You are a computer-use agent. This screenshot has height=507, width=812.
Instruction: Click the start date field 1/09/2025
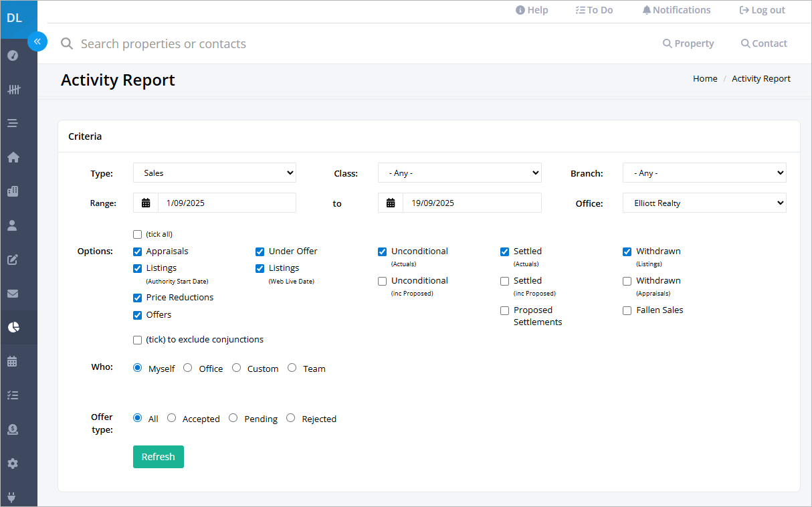point(227,203)
